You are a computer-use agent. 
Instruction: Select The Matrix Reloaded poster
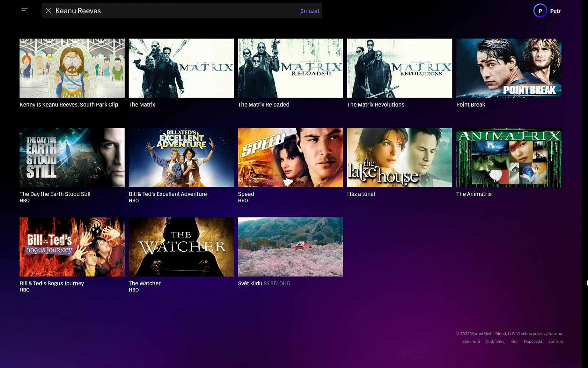[290, 68]
